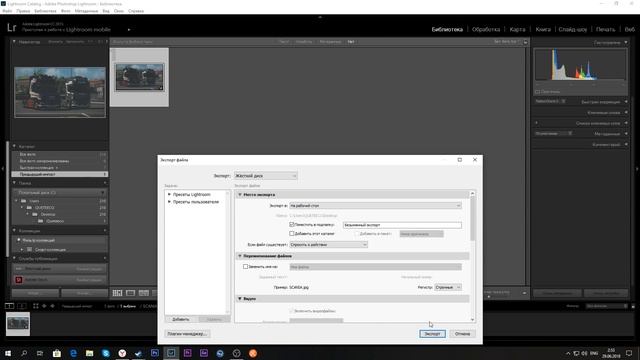Open Premiere Pro from taskbar
640x360 pixels.
click(187, 353)
